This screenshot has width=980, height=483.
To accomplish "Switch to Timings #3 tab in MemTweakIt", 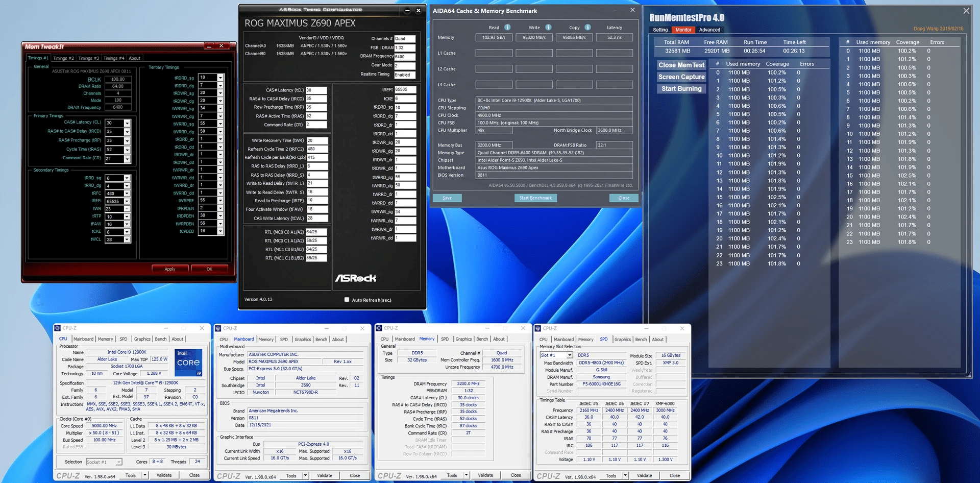I will [89, 58].
